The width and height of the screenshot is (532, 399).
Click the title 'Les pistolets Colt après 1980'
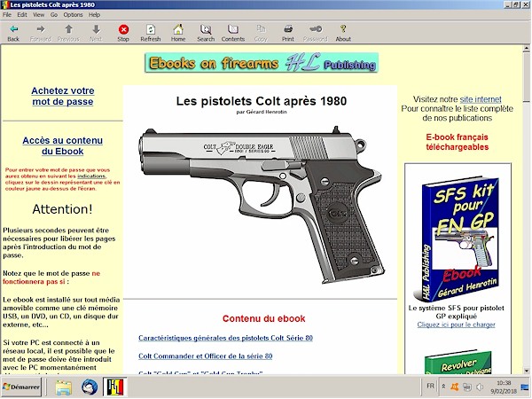click(x=262, y=101)
